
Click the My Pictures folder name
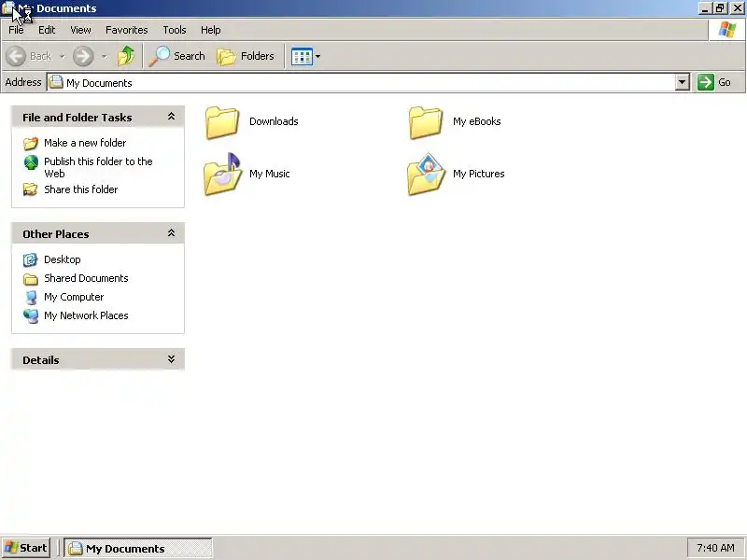point(479,174)
